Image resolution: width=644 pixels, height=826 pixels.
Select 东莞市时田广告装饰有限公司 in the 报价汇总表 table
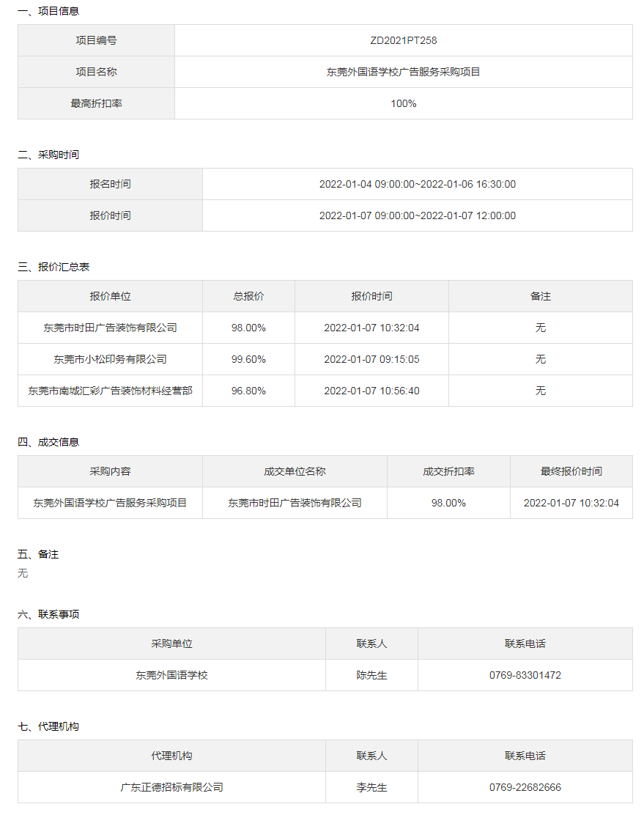pos(110,328)
